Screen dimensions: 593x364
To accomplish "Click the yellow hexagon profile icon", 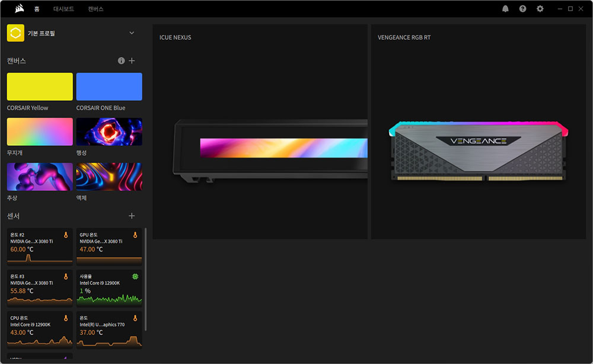I will tap(15, 33).
